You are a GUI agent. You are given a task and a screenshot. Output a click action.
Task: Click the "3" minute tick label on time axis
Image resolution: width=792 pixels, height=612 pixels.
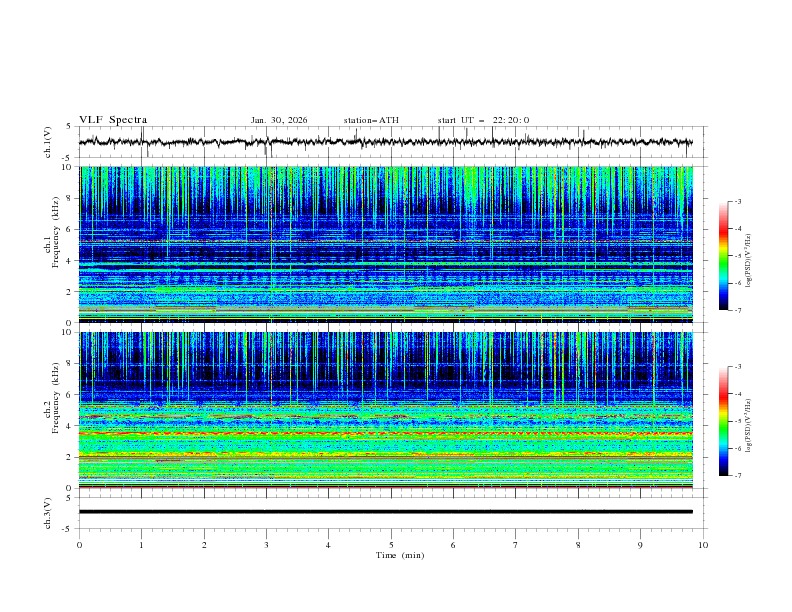point(266,545)
